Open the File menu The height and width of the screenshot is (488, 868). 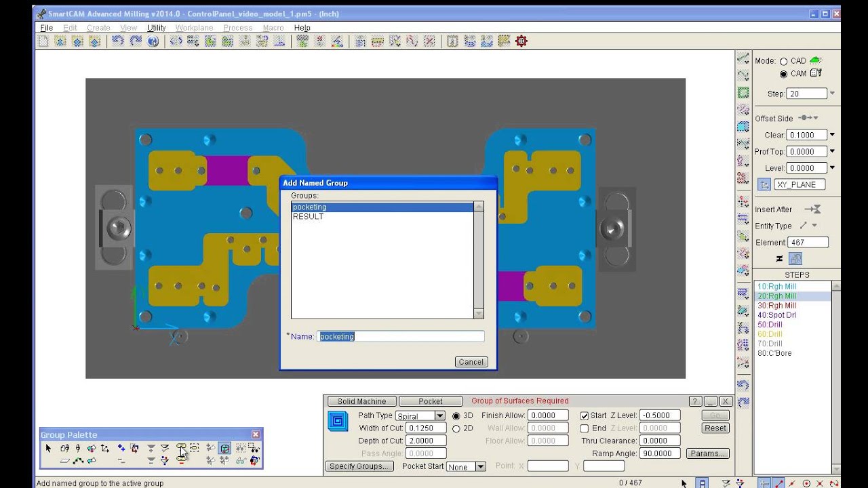point(46,28)
